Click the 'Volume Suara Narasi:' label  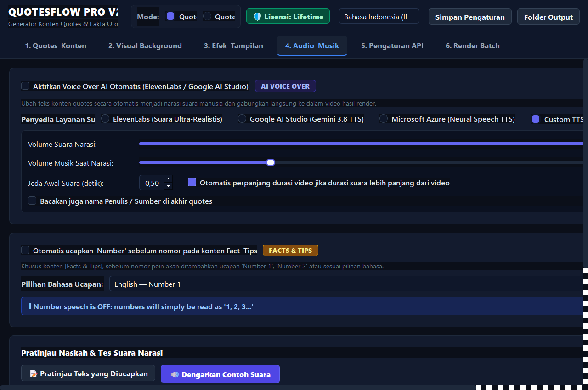click(62, 145)
